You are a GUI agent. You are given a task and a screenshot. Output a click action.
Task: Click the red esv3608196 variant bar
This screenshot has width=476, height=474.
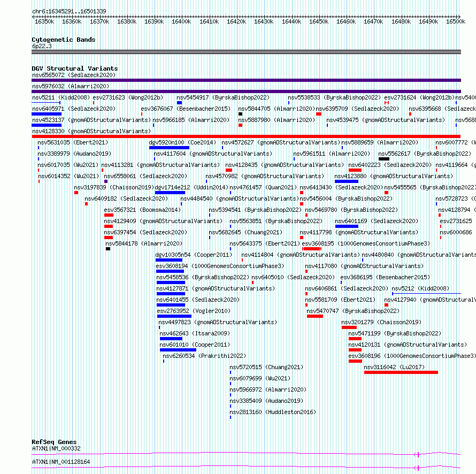tap(355, 361)
